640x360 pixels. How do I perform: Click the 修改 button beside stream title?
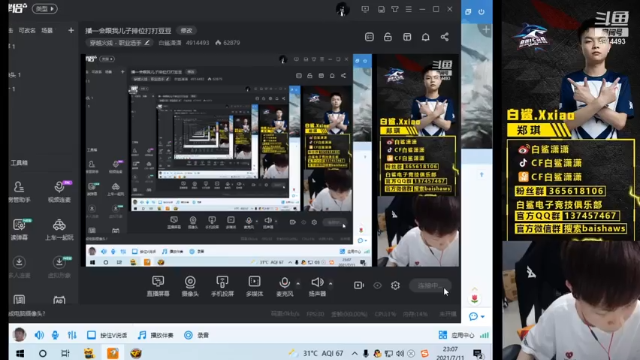point(187,31)
